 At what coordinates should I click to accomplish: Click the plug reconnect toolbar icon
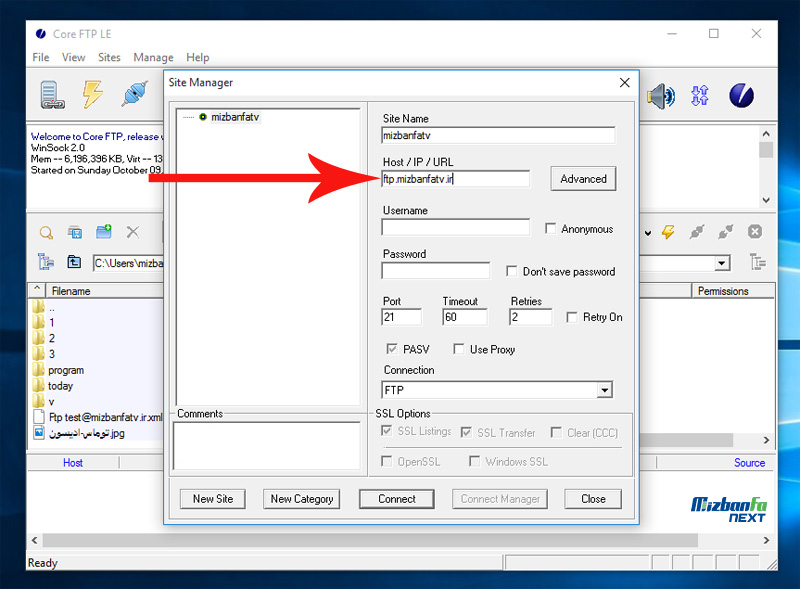click(x=135, y=94)
